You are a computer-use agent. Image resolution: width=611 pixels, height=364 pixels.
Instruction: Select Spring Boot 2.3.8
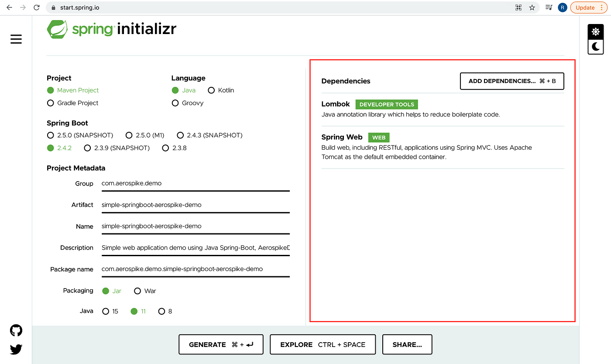pyautogui.click(x=174, y=148)
